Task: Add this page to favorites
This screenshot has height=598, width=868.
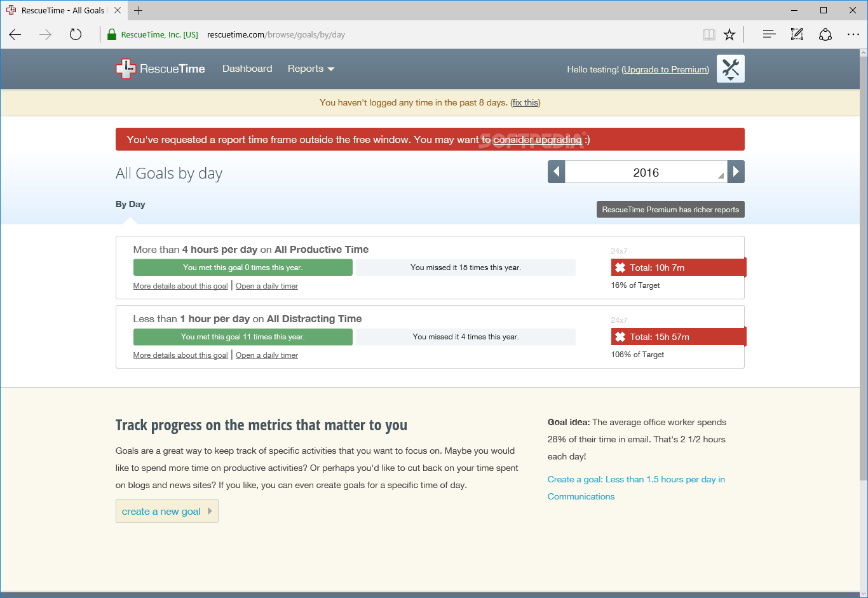Action: tap(729, 34)
